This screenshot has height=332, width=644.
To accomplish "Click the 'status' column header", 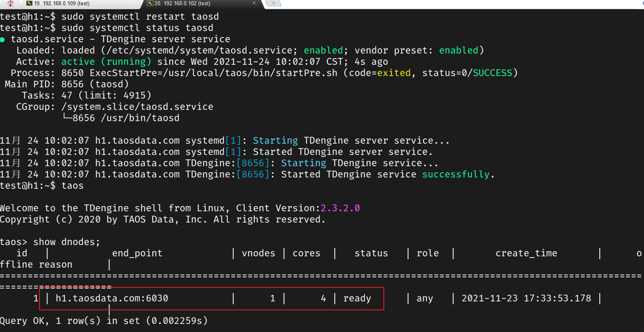I will pyautogui.click(x=371, y=253).
